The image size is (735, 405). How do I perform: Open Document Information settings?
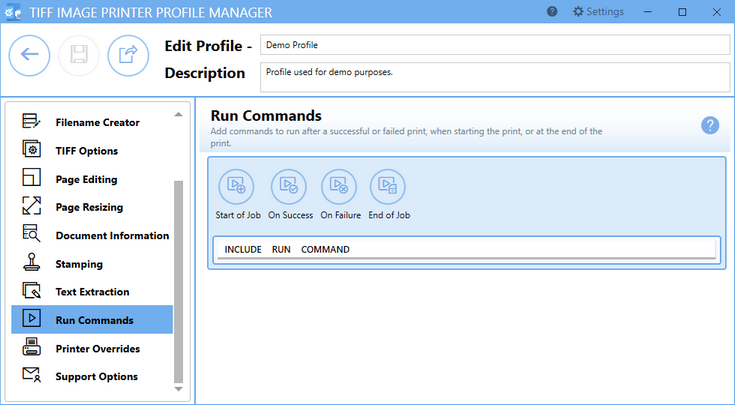coord(112,235)
